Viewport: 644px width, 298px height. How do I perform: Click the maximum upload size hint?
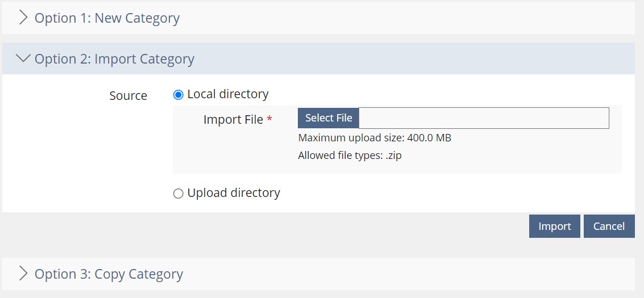coord(375,138)
